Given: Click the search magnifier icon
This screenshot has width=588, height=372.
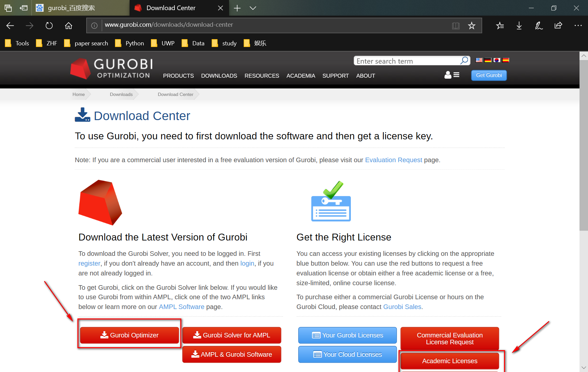Looking at the screenshot, I should (x=464, y=61).
